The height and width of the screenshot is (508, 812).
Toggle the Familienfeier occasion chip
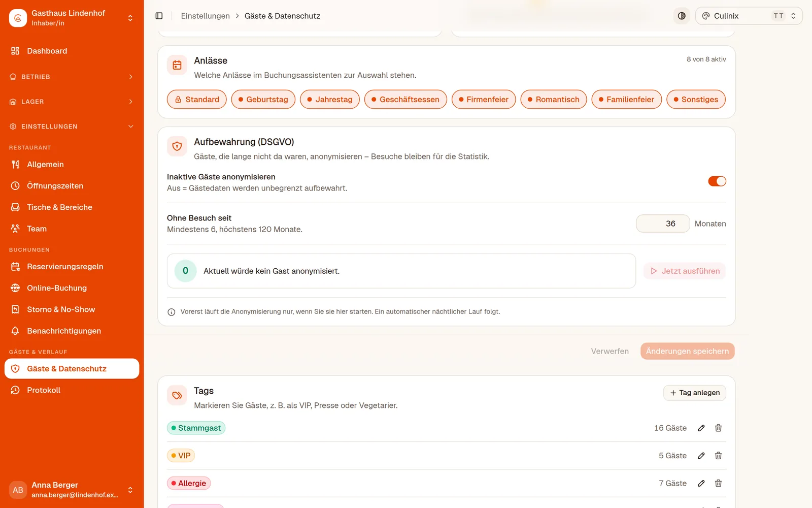(x=627, y=100)
